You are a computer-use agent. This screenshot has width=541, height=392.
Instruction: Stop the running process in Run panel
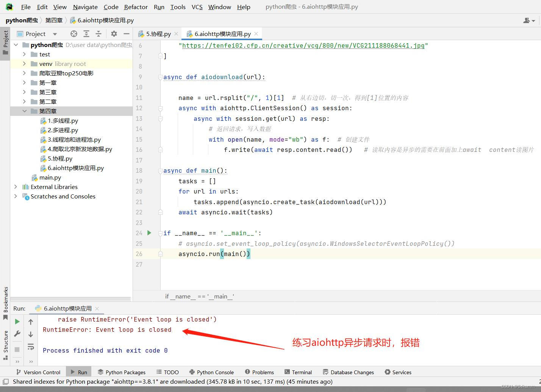point(17,349)
